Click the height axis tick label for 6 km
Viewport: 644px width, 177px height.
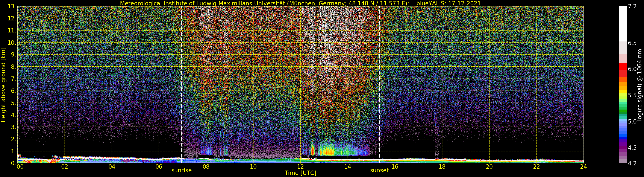point(13,91)
